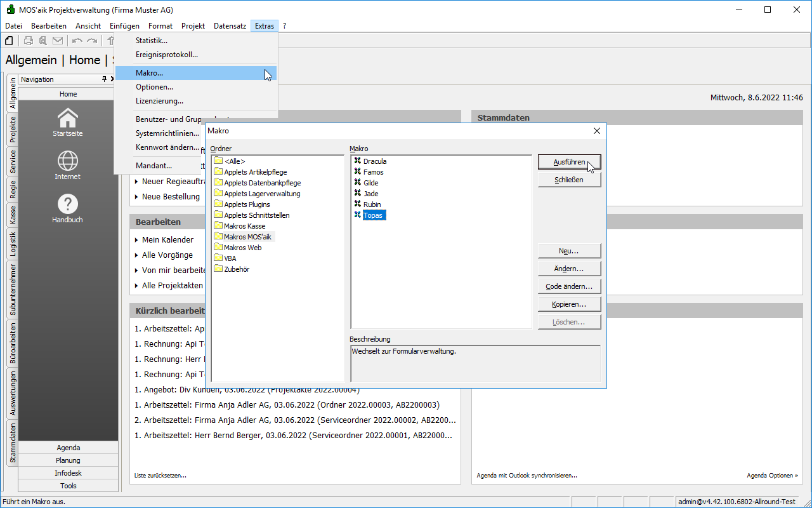This screenshot has height=508, width=812.
Task: Open the Applets Artikelpflege folder
Action: pos(256,172)
